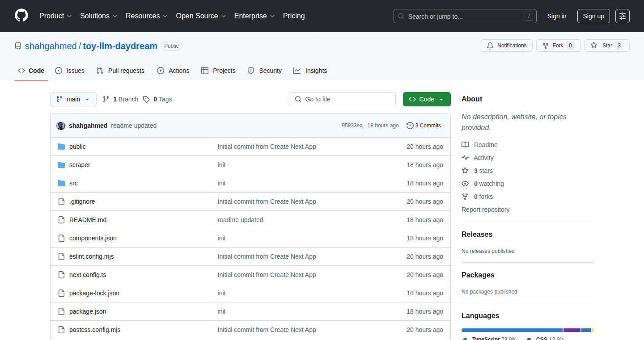Click the bell icon in Notifications
The width and height of the screenshot is (644, 340).
(490, 46)
